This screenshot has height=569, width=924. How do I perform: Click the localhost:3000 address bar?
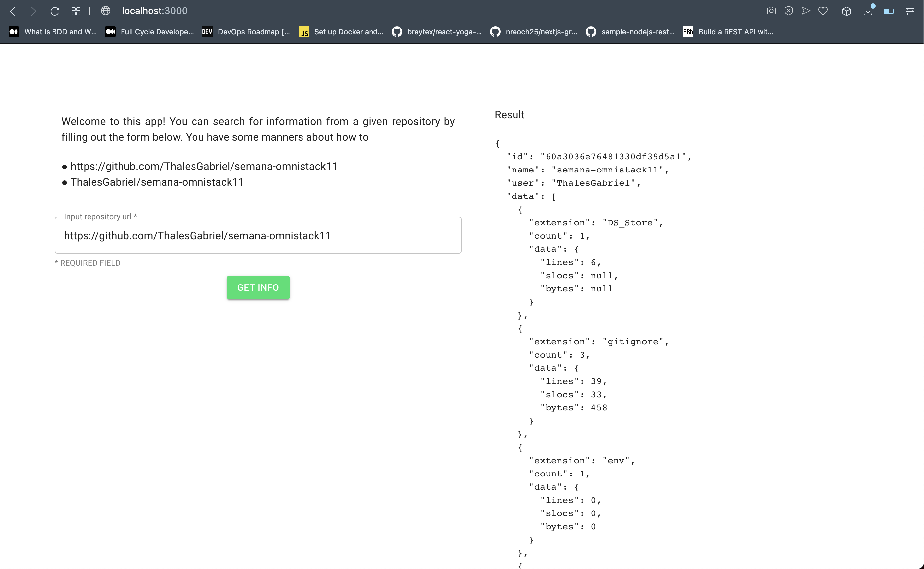[155, 11]
